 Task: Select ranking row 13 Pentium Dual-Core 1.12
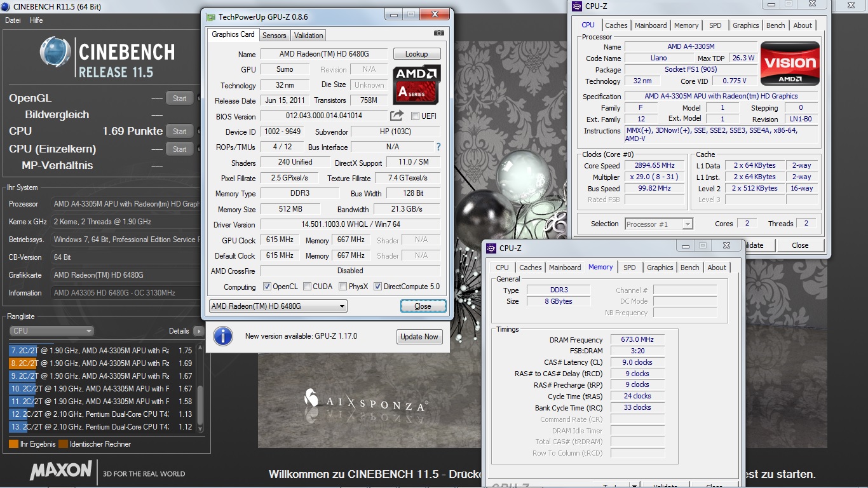coord(102,427)
